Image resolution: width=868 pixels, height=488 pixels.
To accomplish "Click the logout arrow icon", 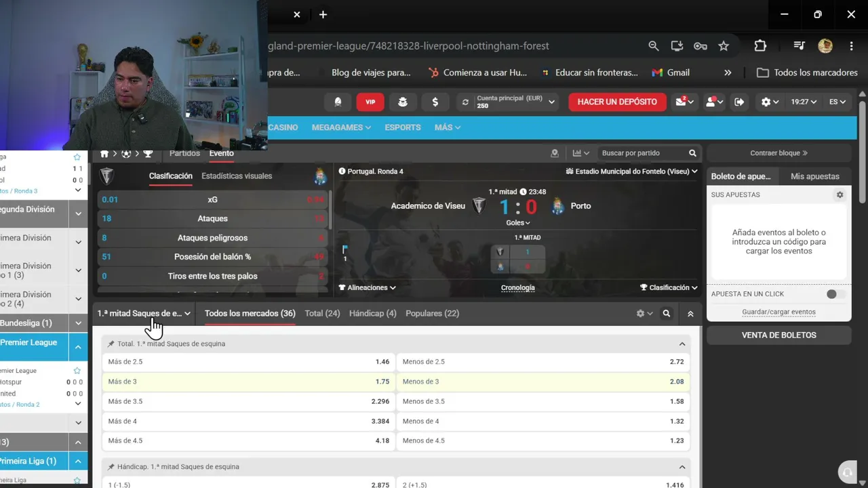I will 739,102.
